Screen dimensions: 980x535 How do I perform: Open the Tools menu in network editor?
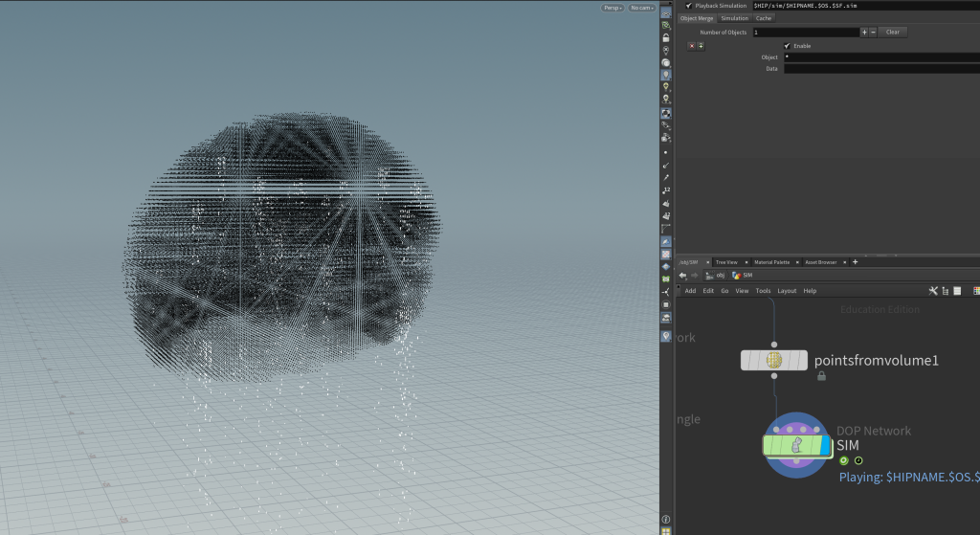click(763, 291)
